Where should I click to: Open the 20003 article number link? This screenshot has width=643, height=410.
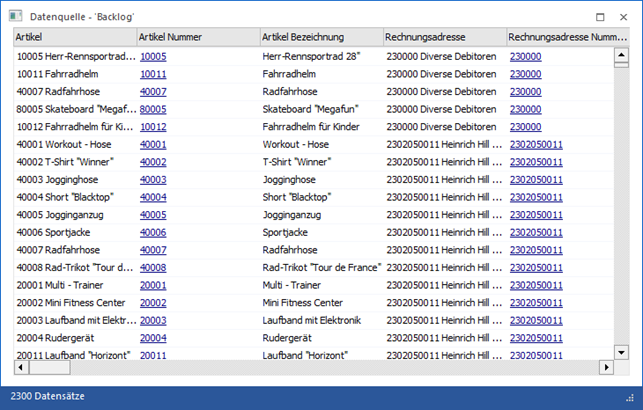(153, 320)
